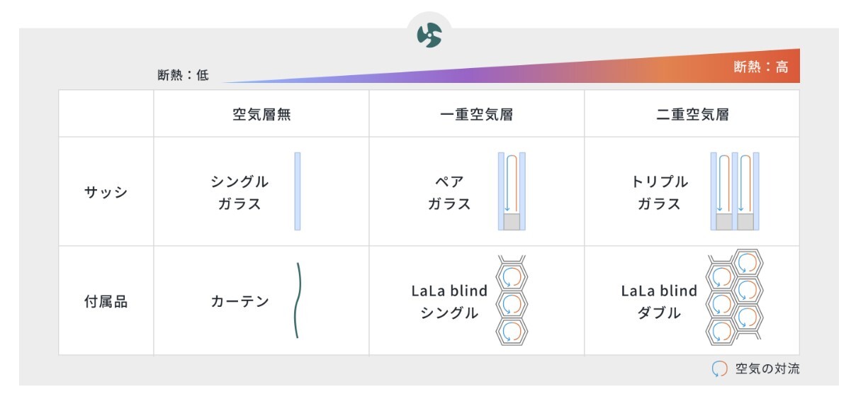Click the LaLa blind シングル label
Screen dimensions: 868x399
click(x=449, y=302)
